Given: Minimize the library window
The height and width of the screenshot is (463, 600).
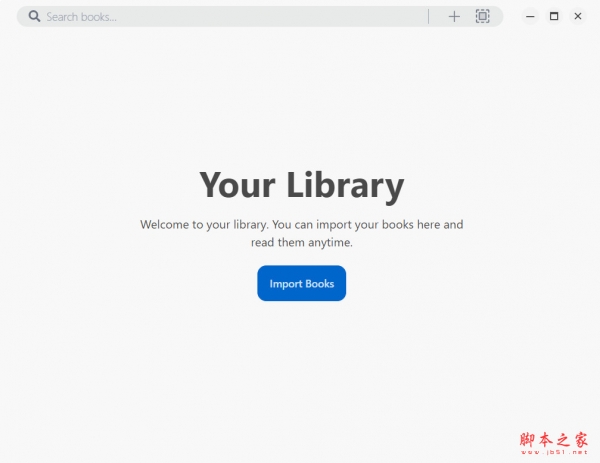Looking at the screenshot, I should (x=530, y=16).
